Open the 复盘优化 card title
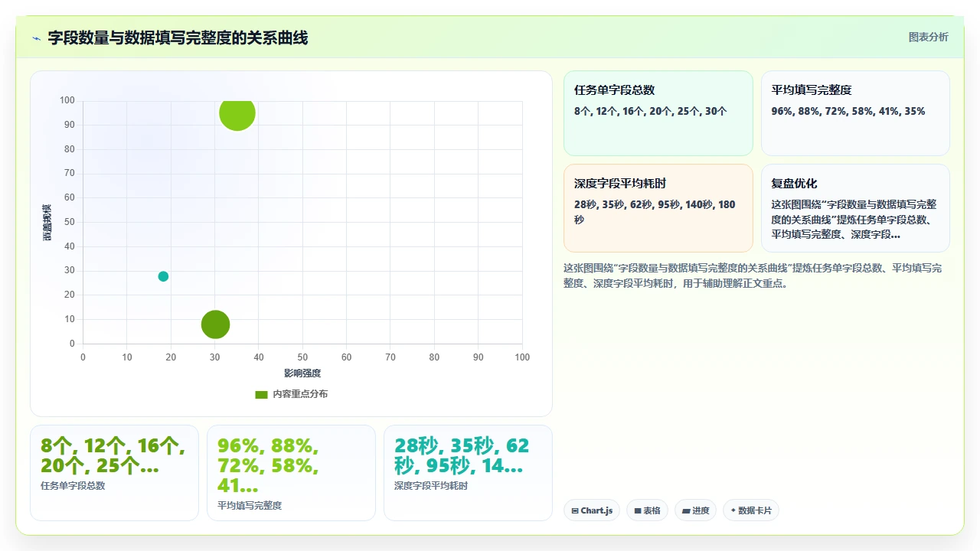Viewport: 980px width, 551px height. click(794, 184)
